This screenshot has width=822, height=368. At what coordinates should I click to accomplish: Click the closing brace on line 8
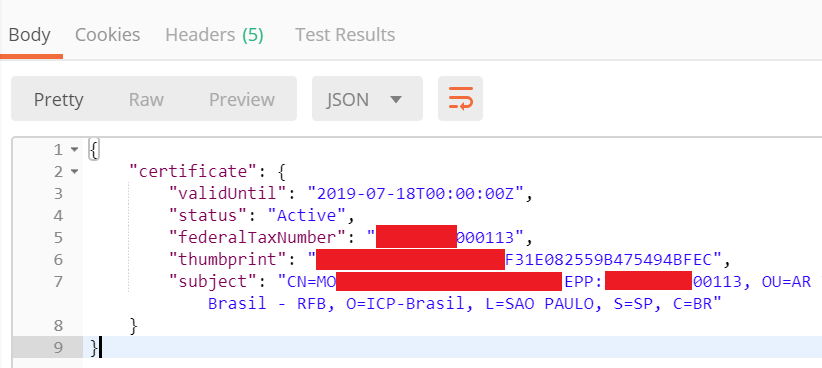tap(134, 326)
